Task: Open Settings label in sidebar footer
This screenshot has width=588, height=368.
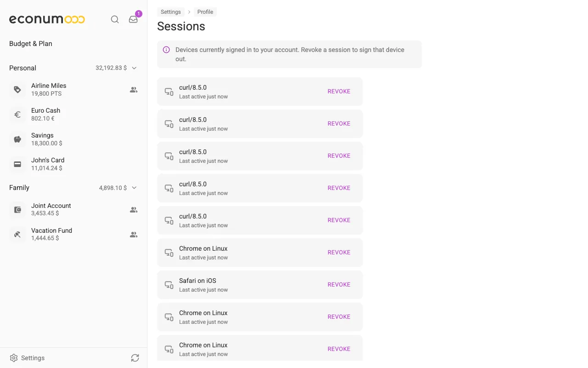Action: (33, 358)
